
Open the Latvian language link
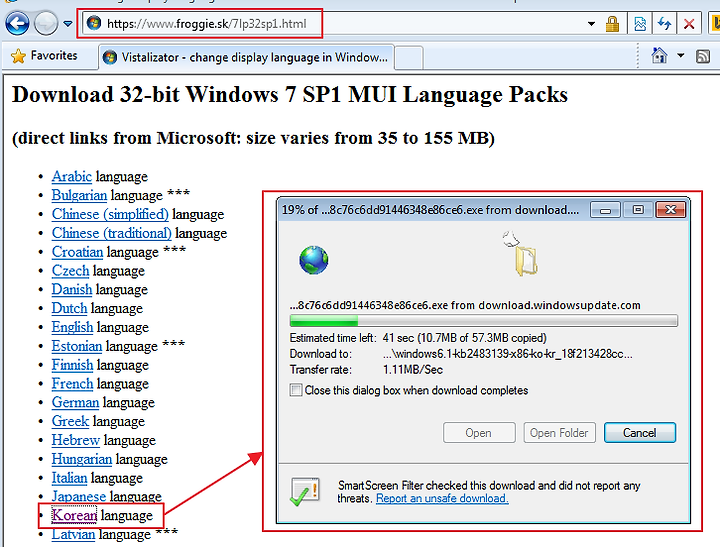click(x=73, y=534)
